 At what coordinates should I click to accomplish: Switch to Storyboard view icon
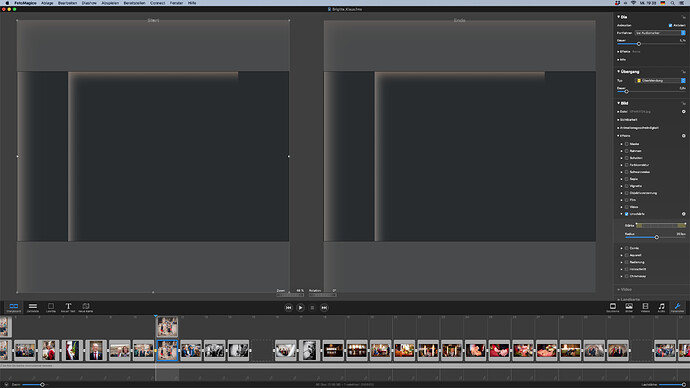click(14, 307)
